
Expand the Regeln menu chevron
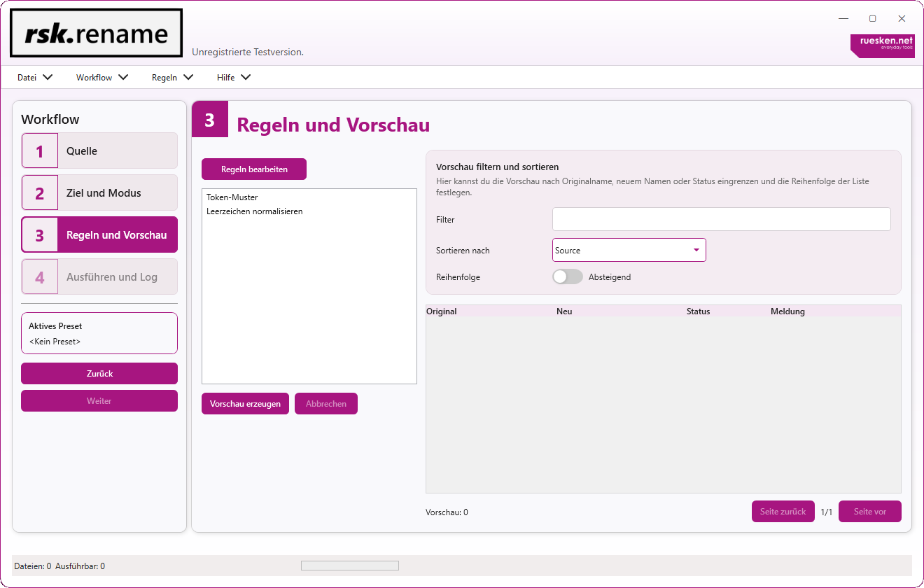pos(188,78)
